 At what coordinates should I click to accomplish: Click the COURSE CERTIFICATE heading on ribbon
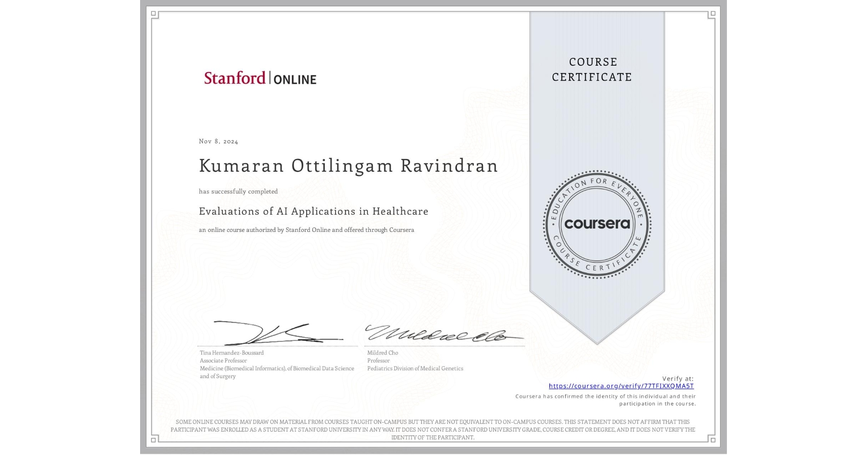(x=592, y=69)
